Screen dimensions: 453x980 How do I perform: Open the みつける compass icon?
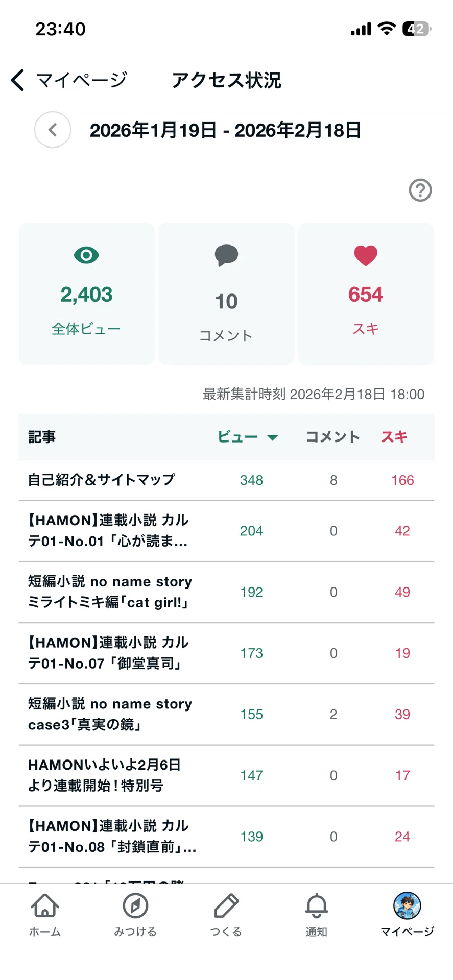click(x=135, y=905)
